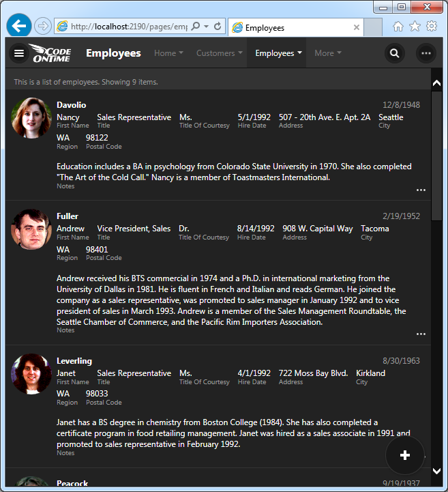The width and height of the screenshot is (448, 492).
Task: Open the More menu
Action: (x=328, y=53)
